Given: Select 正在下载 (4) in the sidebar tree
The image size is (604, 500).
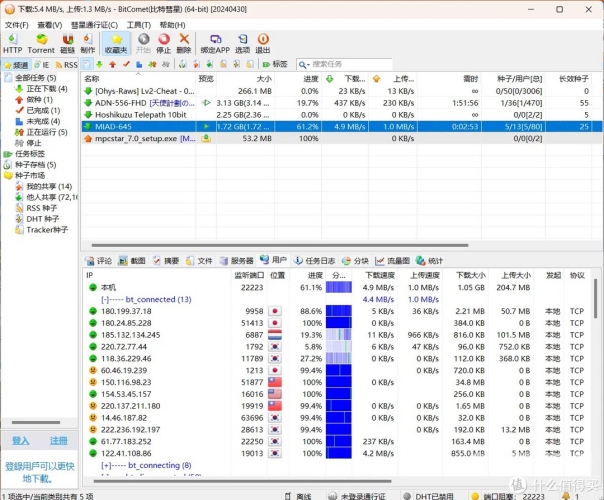Looking at the screenshot, I should (x=41, y=89).
